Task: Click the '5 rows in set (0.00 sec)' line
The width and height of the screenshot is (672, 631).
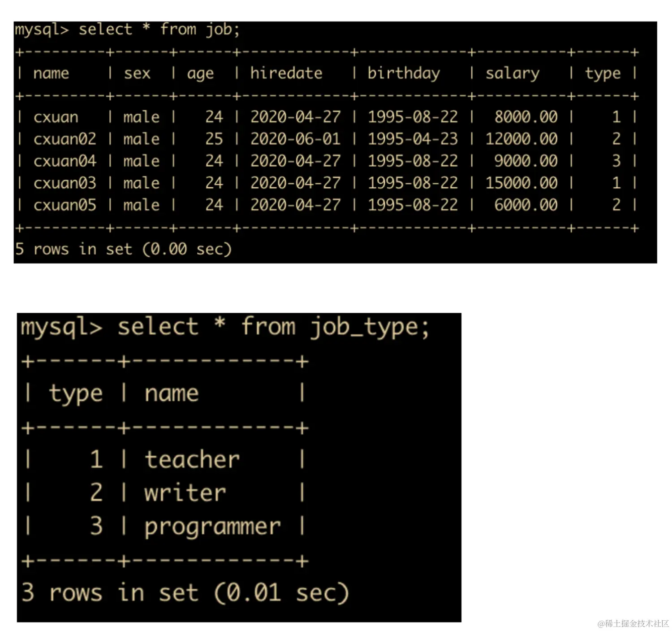Action: pos(123,249)
